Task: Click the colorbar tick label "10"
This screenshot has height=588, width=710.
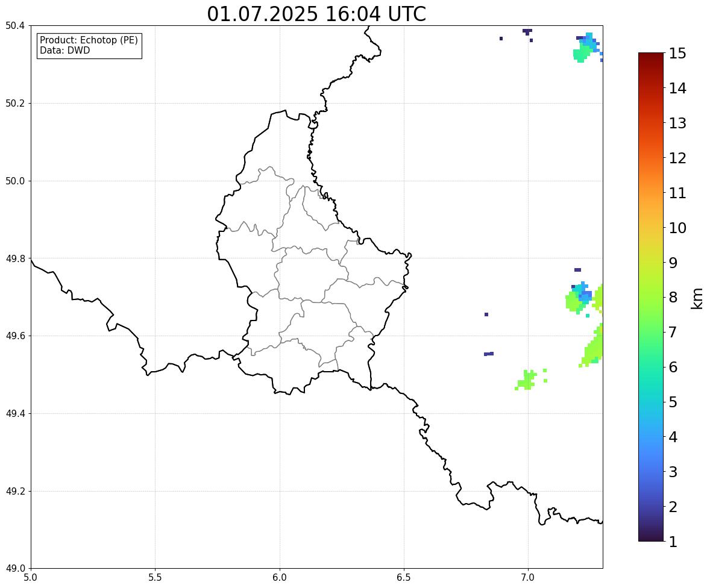Action: point(677,228)
